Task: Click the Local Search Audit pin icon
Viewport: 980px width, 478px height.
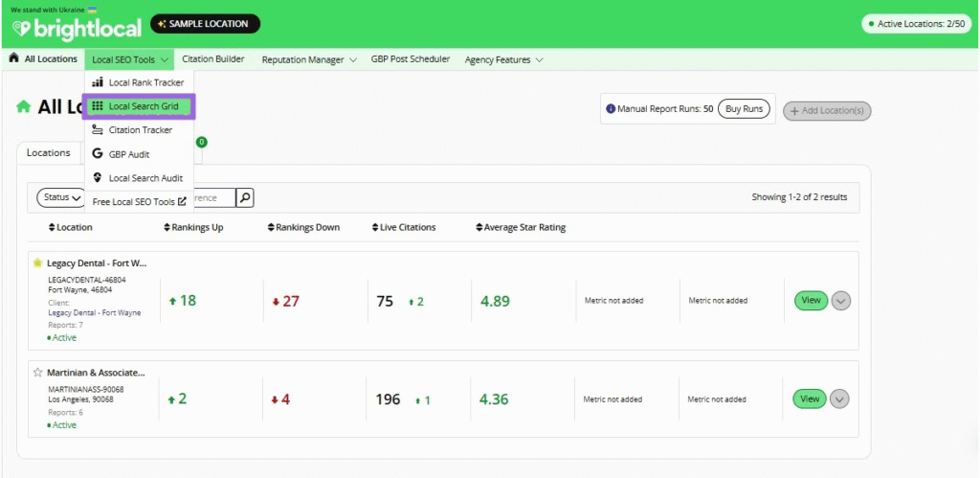Action: (97, 177)
